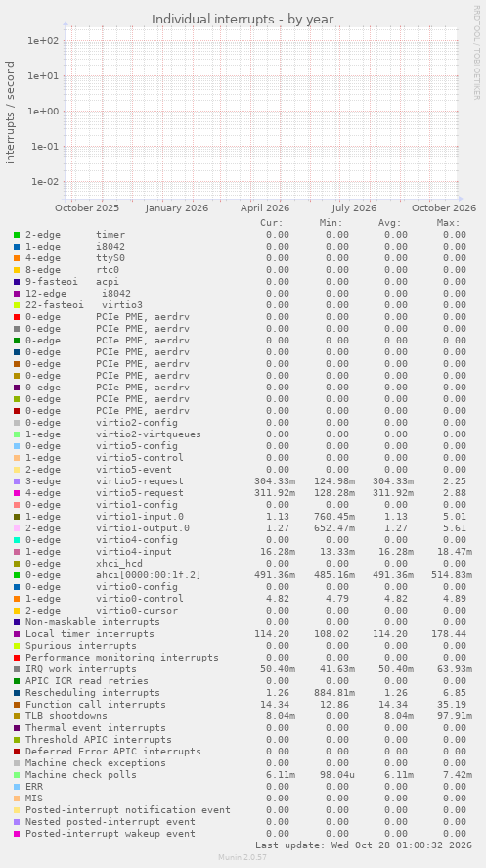Image resolution: width=486 pixels, height=868 pixels.
Task: Click the 'Avg:' column header
Action: [x=390, y=223]
